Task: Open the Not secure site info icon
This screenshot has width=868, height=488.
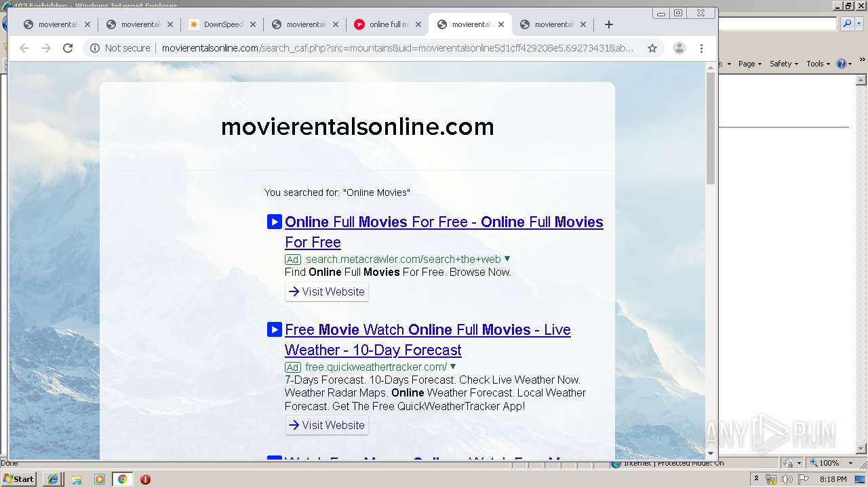Action: (94, 48)
